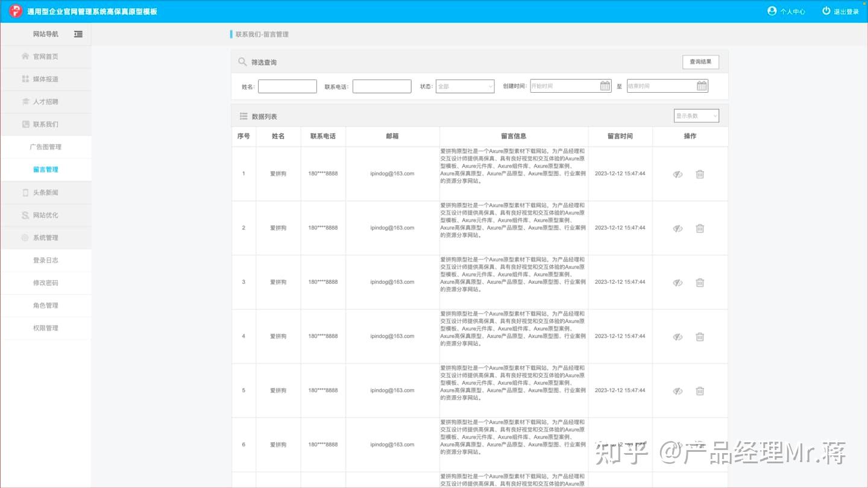Click email ipindog@163.com in row 6

click(x=392, y=445)
